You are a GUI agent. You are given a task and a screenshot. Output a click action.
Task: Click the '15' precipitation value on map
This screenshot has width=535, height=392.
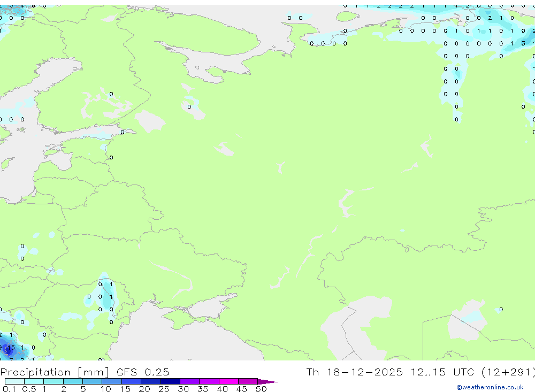pyautogui.click(x=11, y=348)
